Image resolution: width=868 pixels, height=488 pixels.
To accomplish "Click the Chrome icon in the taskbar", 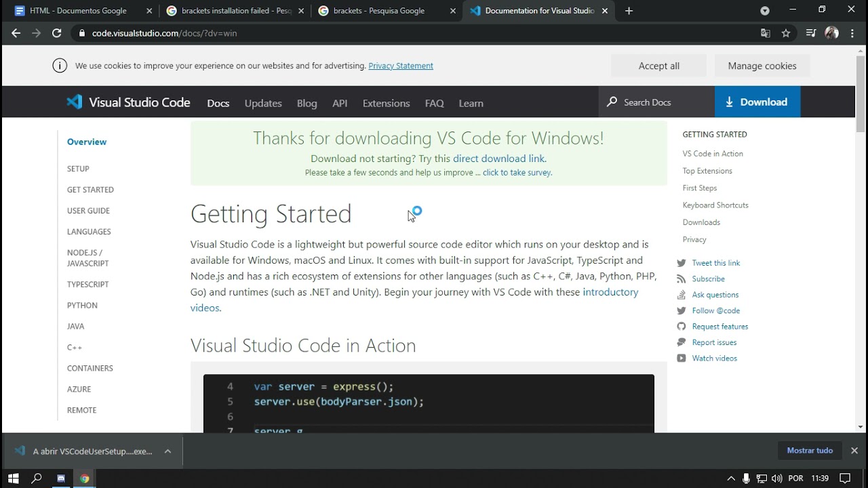I will point(85,478).
